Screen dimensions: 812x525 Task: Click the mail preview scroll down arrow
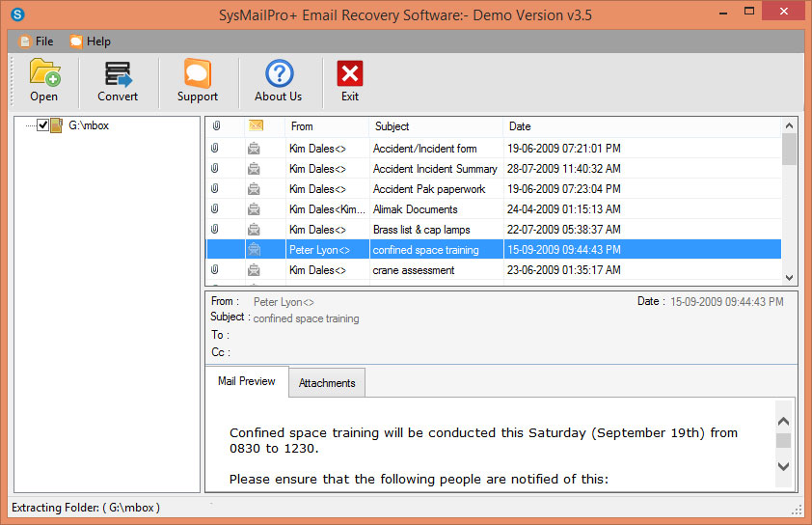click(x=784, y=466)
